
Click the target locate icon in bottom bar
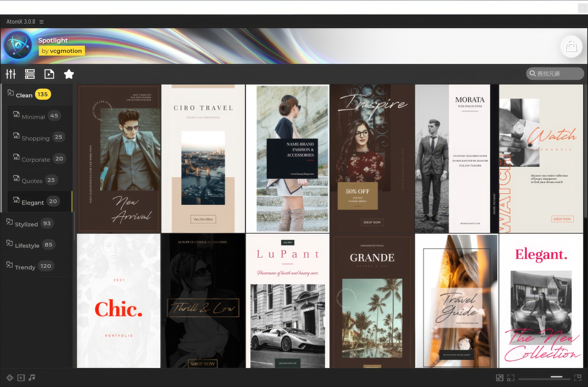pyautogui.click(x=10, y=378)
